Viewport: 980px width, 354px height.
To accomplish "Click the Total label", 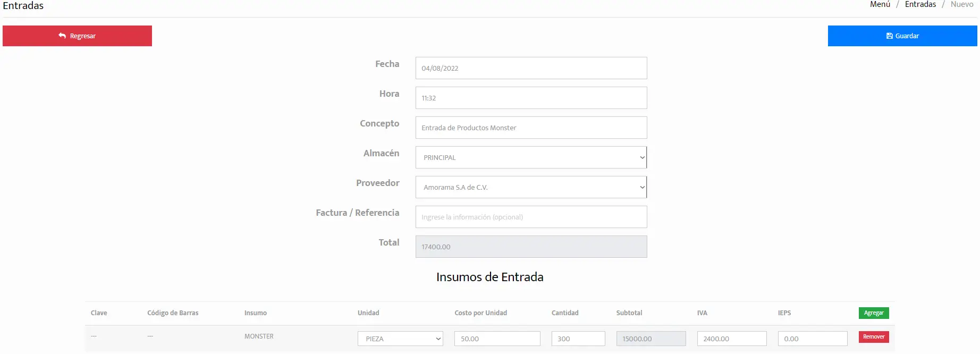I will [388, 242].
